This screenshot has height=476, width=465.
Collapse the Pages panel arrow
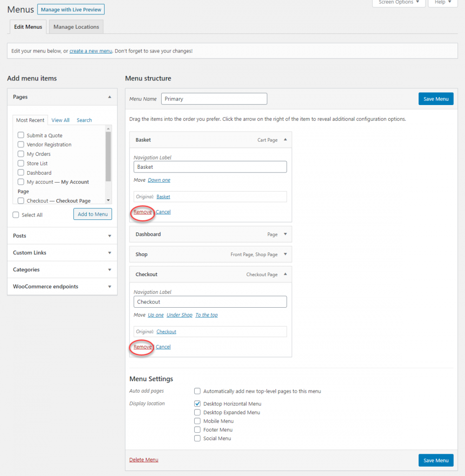(x=110, y=97)
